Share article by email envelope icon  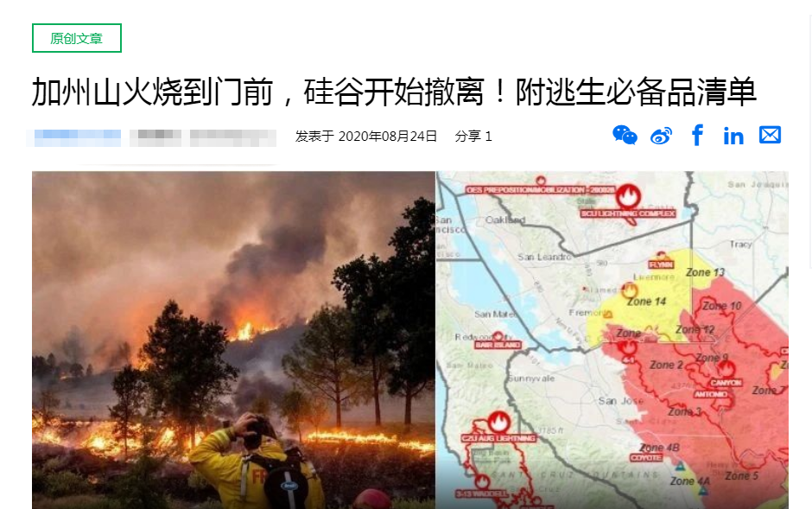click(x=770, y=135)
